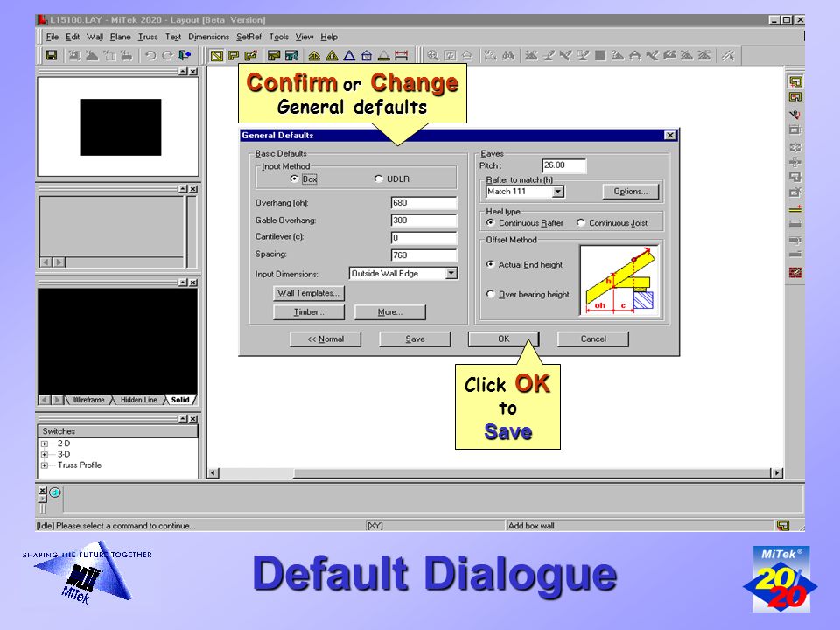This screenshot has height=630, width=840.
Task: Click the Cantilever (c) input field
Action: pos(423,237)
